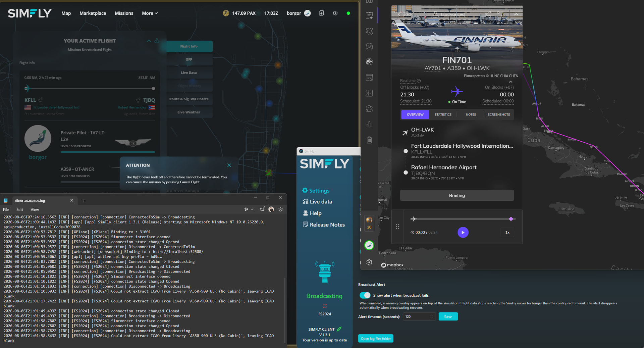The image size is (644, 348).
Task: Close the Attention notification
Action: click(x=229, y=165)
